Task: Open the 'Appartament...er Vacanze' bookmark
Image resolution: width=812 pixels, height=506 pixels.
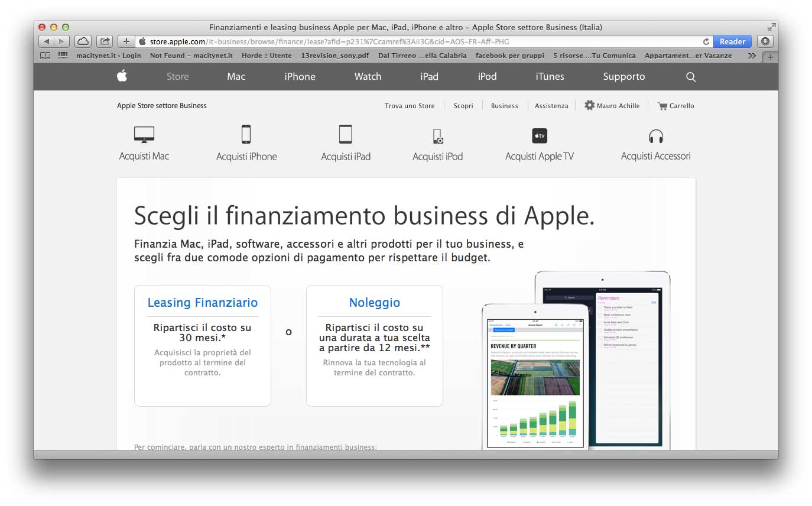Action: pyautogui.click(x=688, y=56)
